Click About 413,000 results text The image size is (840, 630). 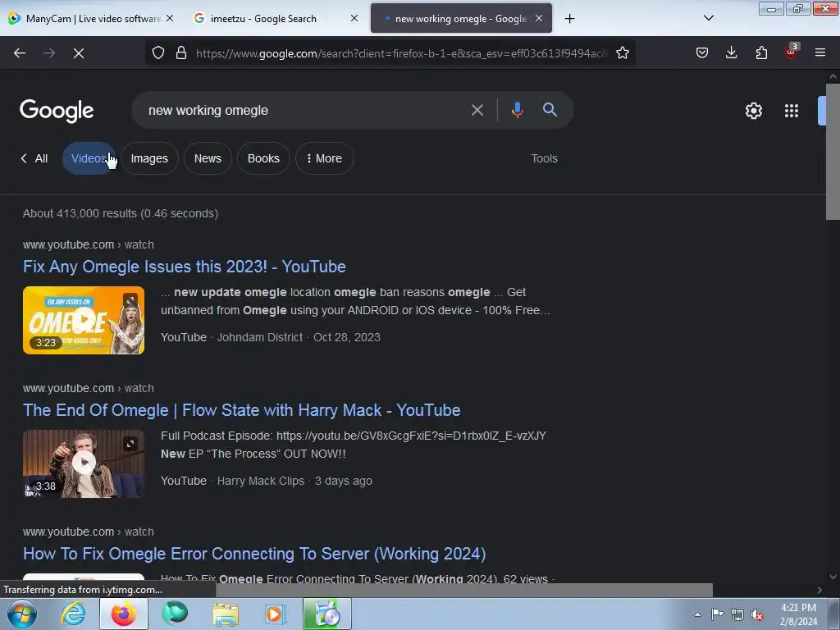(x=121, y=214)
